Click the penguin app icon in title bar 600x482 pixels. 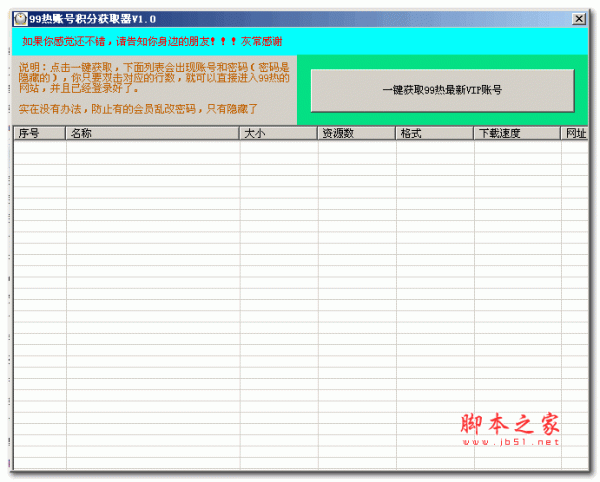click(21, 19)
